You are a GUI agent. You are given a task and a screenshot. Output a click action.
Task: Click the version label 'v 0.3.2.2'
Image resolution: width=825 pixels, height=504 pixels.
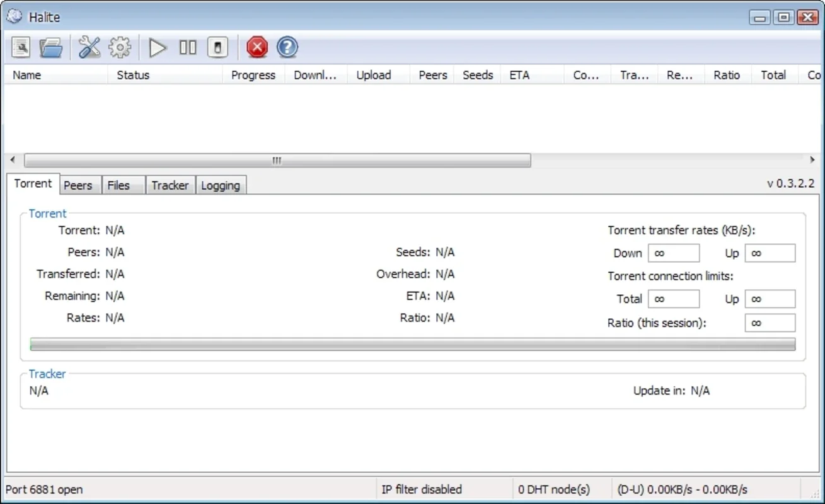coord(790,184)
